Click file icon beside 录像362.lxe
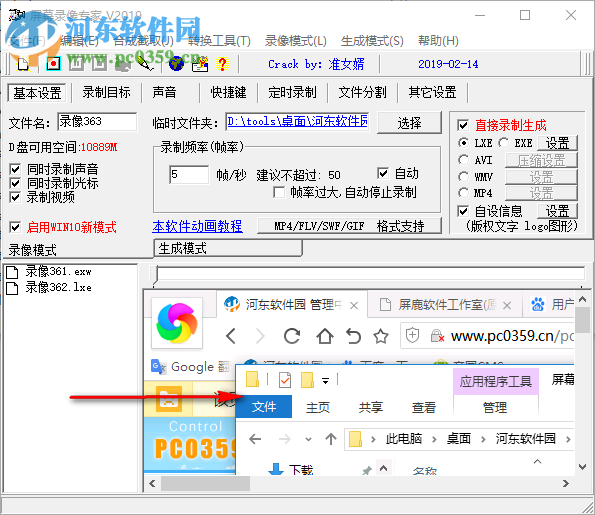The image size is (595, 515). (12, 288)
